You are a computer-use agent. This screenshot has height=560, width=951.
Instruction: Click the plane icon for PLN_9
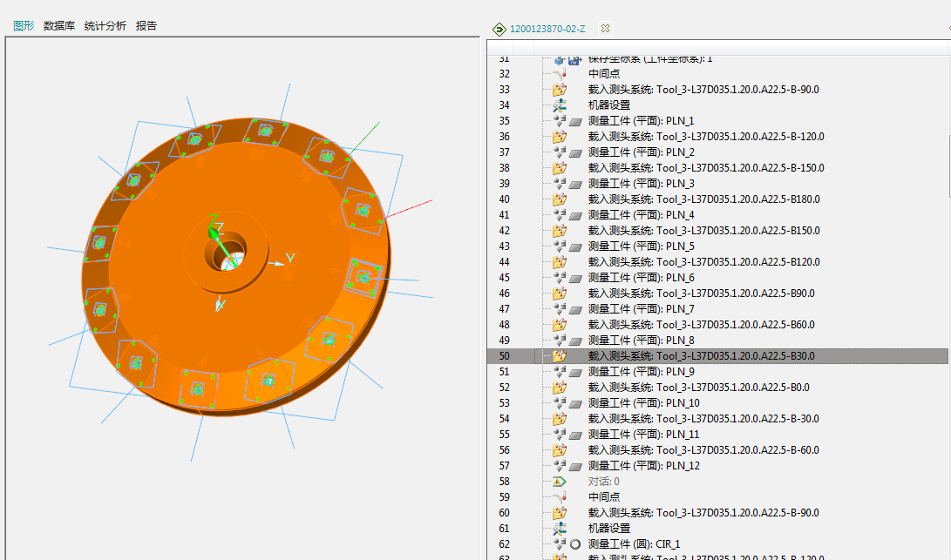click(575, 373)
